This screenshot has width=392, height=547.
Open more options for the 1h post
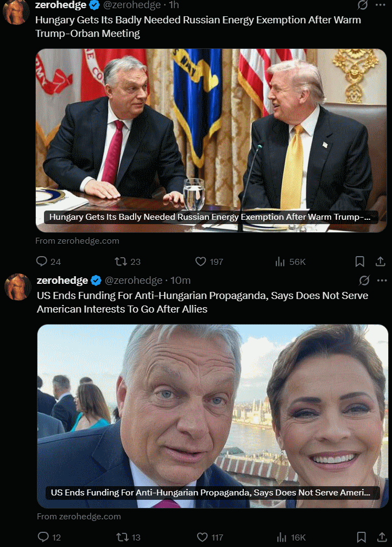pos(380,5)
